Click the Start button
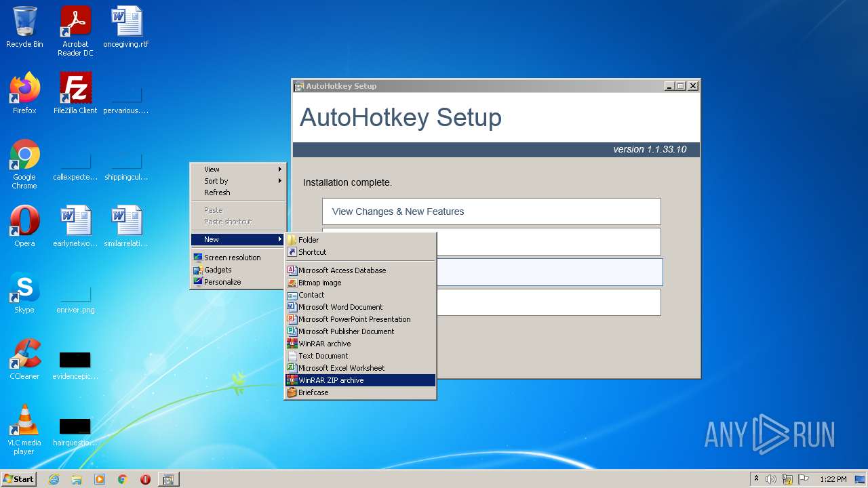Image resolution: width=868 pixels, height=488 pixels. click(x=19, y=479)
